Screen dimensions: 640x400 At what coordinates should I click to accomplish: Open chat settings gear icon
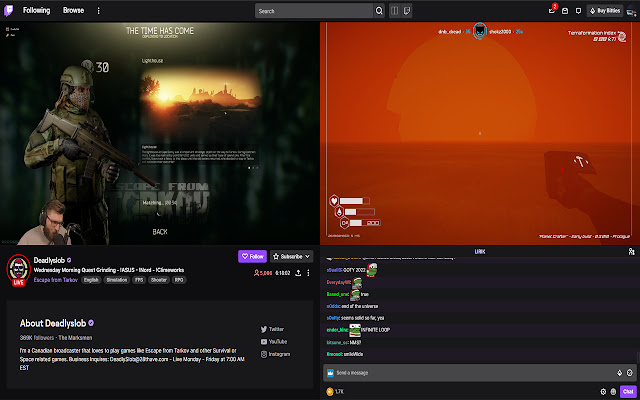[603, 392]
